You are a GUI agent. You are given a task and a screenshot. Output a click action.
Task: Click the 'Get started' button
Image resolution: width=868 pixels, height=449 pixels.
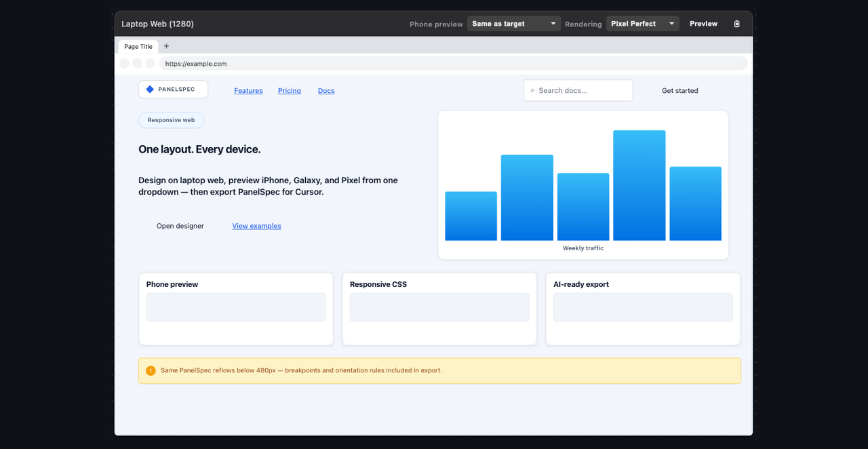point(679,91)
